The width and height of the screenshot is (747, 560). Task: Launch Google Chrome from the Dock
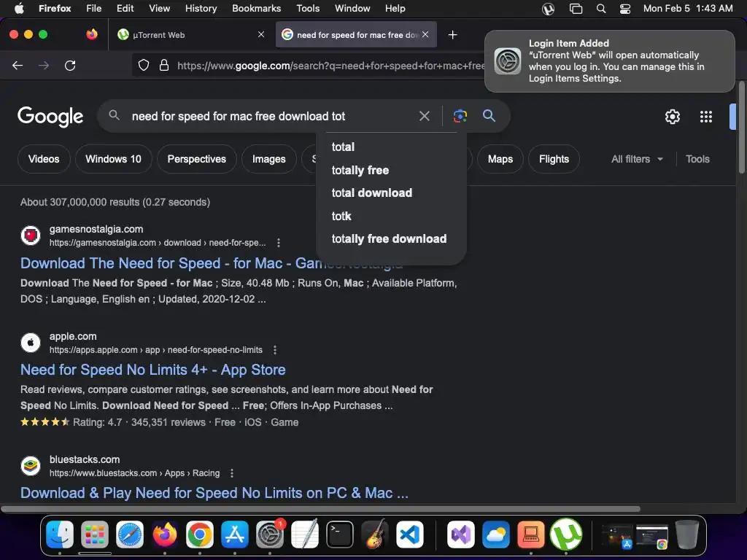(200, 534)
